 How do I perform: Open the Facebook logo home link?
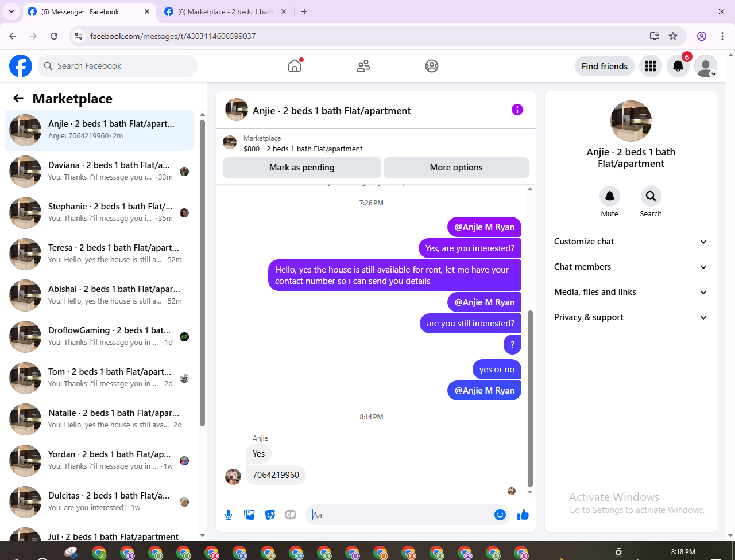[x=21, y=66]
